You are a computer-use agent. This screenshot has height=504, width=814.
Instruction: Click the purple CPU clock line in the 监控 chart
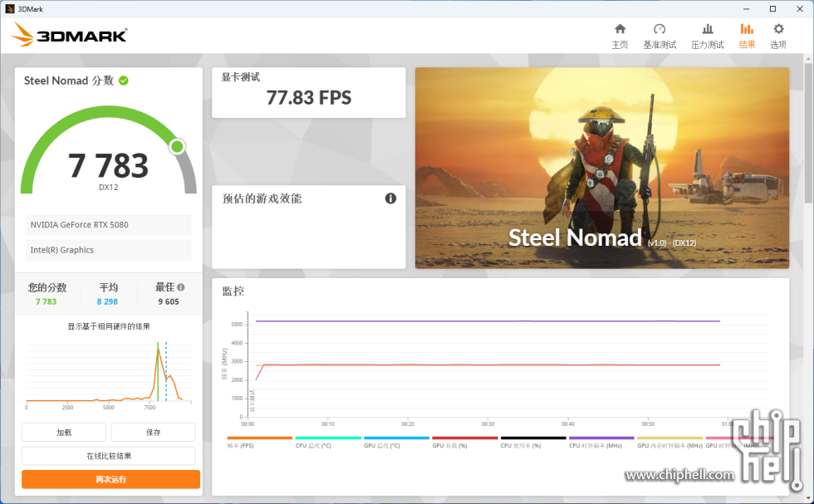point(488,321)
